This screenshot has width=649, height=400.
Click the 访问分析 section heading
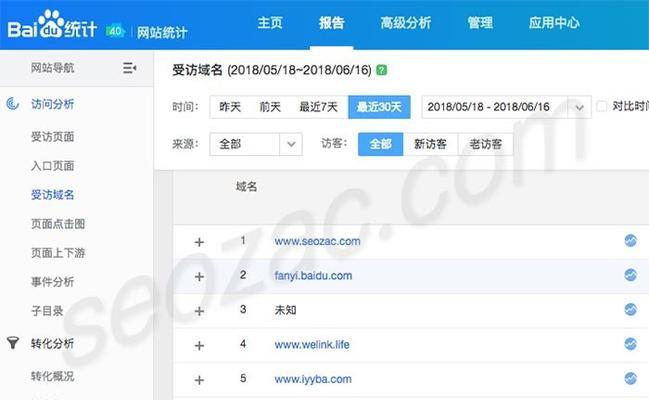click(53, 104)
